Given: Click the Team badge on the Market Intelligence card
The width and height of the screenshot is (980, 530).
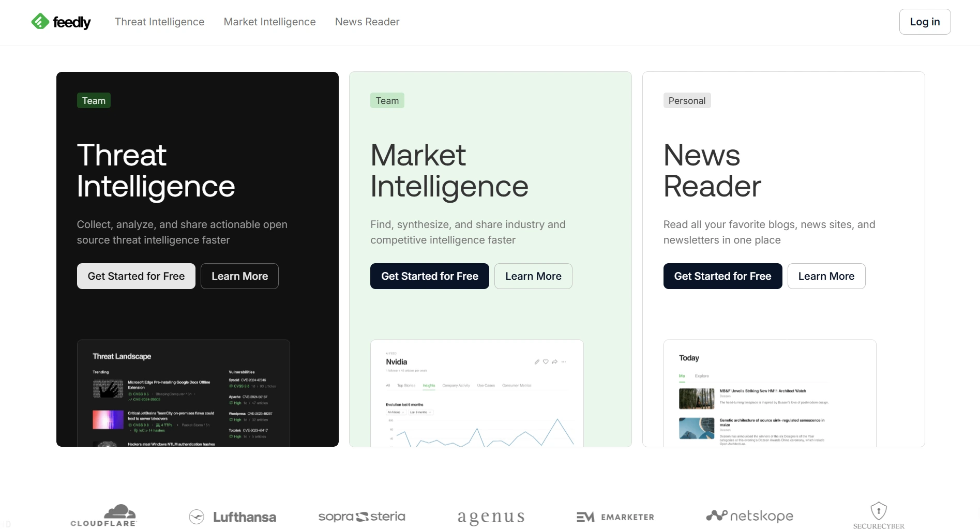Looking at the screenshot, I should (387, 100).
